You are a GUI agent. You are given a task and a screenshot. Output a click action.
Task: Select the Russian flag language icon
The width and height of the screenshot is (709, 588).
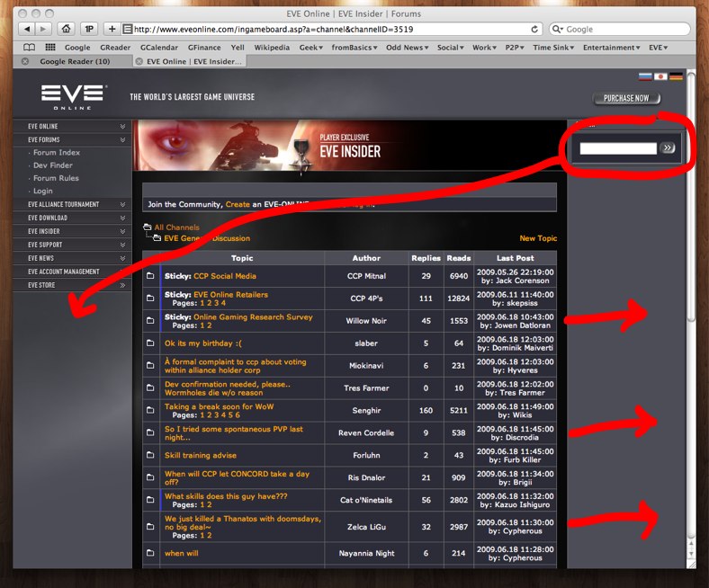coord(645,76)
